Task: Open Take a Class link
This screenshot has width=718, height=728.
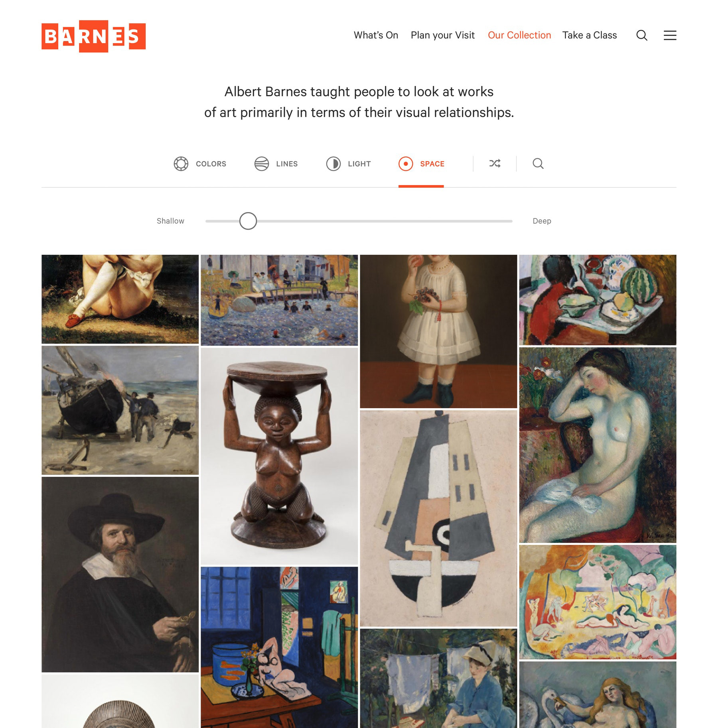Action: click(x=590, y=35)
